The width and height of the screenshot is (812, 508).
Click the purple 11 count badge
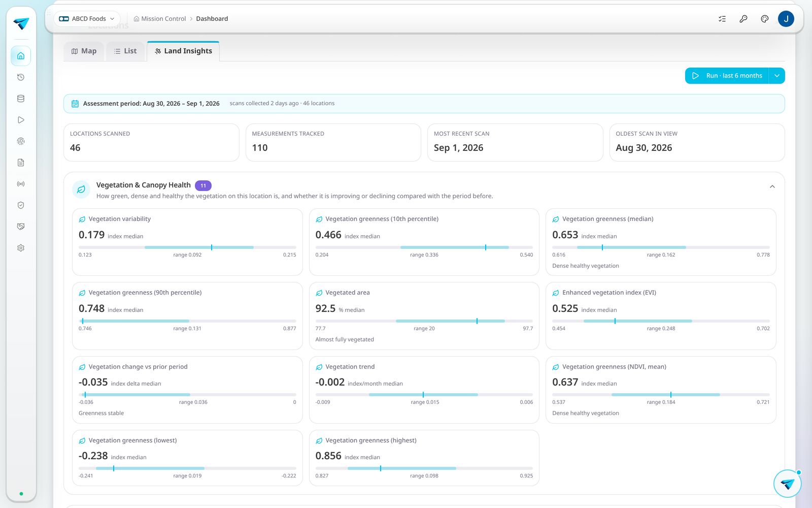coord(203,185)
